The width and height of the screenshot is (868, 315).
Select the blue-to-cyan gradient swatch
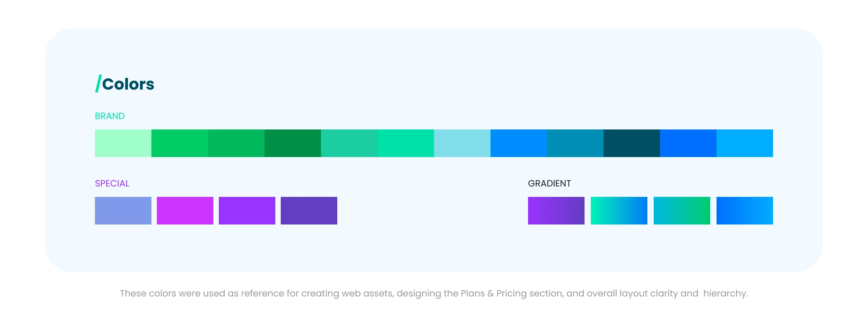click(x=745, y=210)
